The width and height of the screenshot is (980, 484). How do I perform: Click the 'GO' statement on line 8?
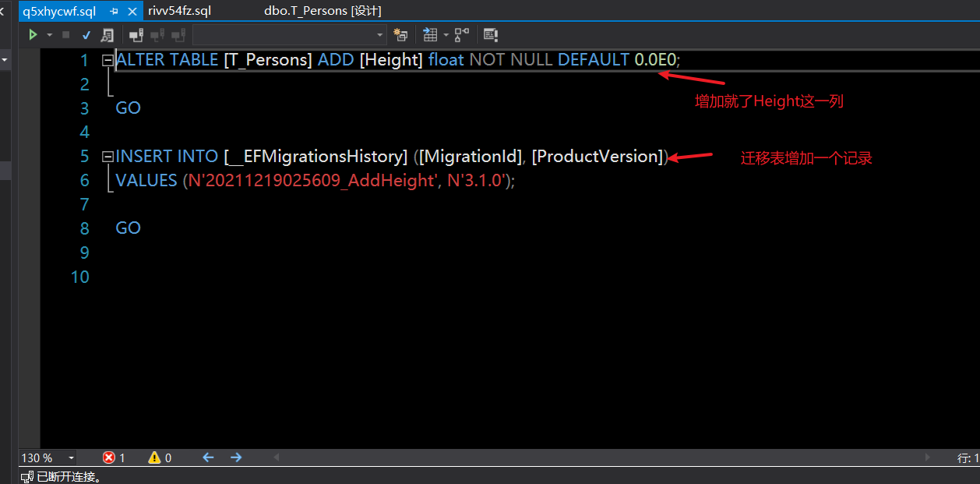click(129, 228)
